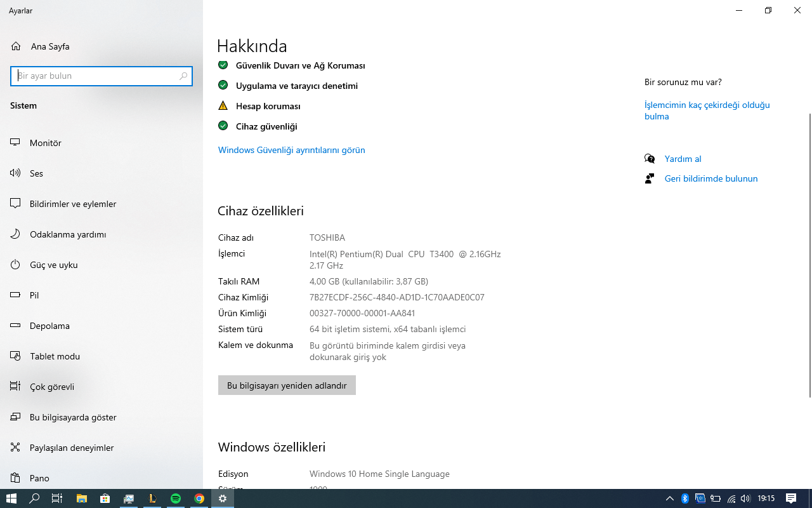Screen dimensions: 812x508
Task: Click the vertical scrollbar of settings page
Action: click(809, 255)
